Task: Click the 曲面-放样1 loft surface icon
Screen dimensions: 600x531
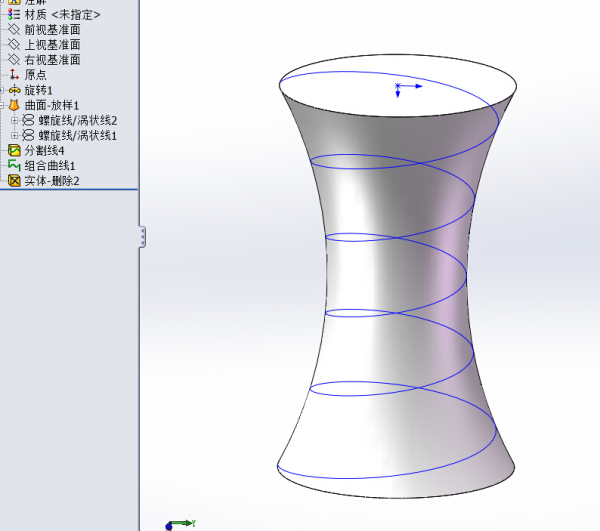Action: (x=14, y=105)
